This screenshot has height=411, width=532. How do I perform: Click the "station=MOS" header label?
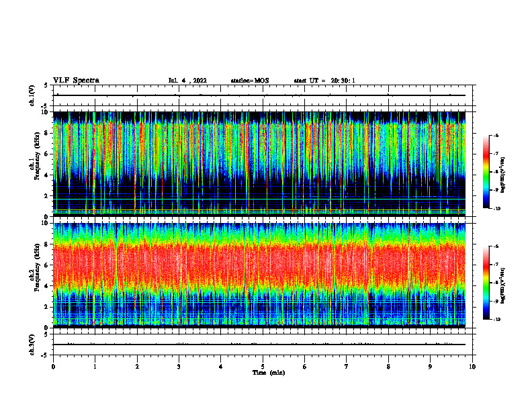[250, 81]
